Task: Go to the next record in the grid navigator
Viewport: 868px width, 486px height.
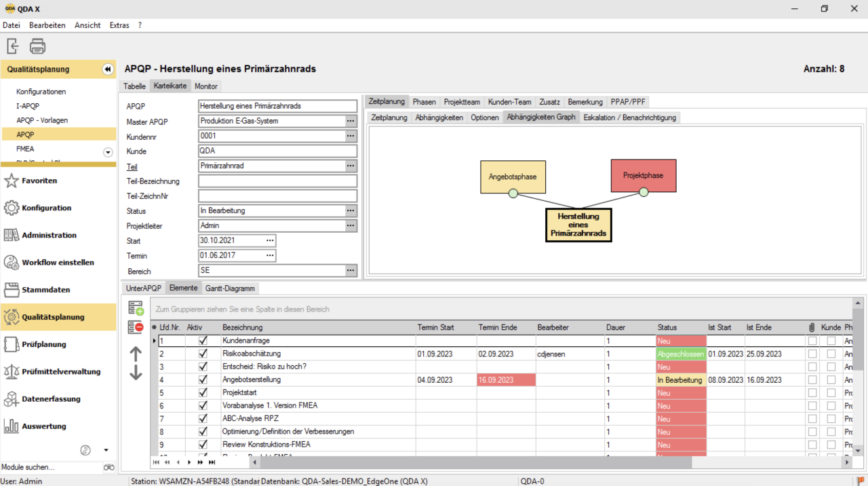Action: (x=190, y=462)
